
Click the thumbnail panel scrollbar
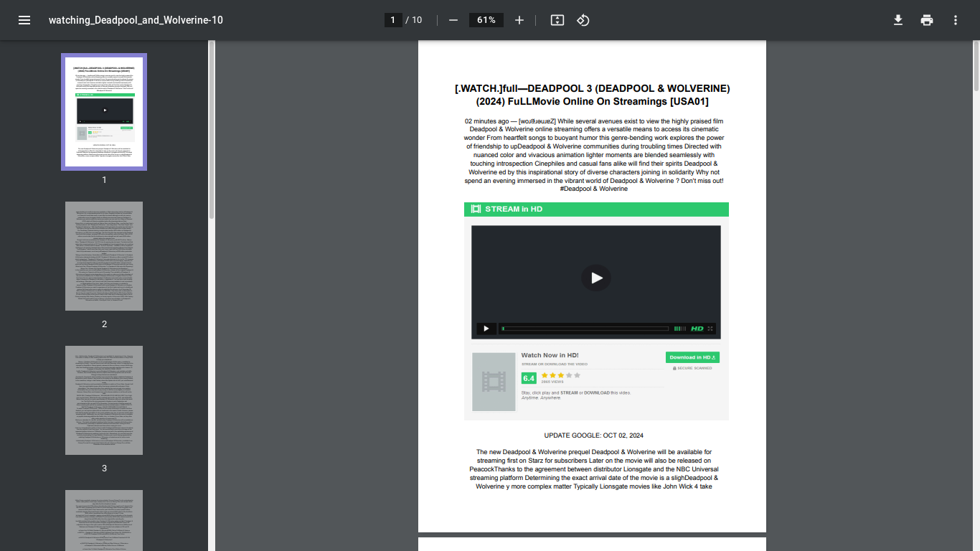(212, 129)
